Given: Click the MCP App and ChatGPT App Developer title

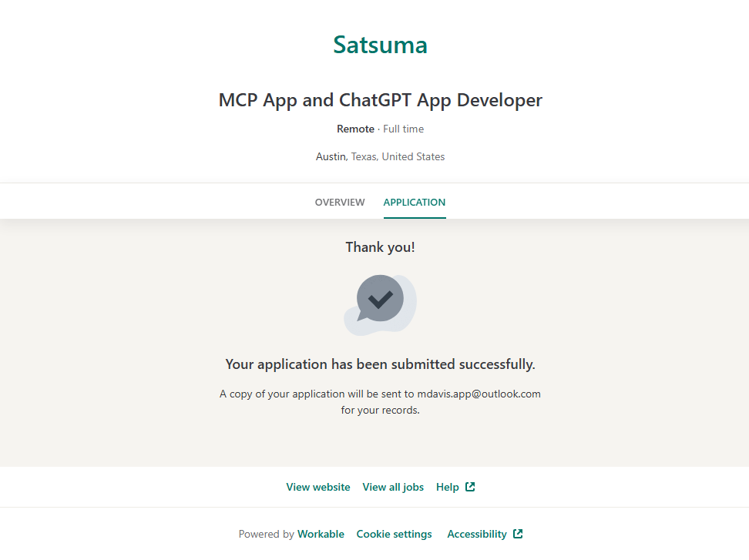Looking at the screenshot, I should (380, 100).
